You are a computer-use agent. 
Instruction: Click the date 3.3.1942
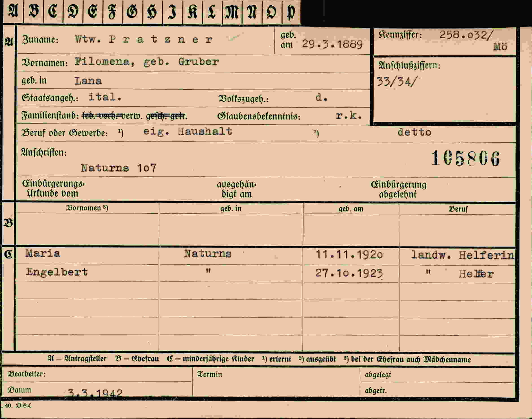click(x=95, y=393)
